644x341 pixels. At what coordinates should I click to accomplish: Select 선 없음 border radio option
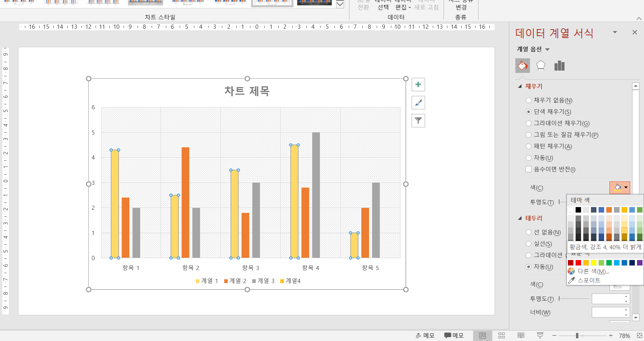[x=543, y=232]
